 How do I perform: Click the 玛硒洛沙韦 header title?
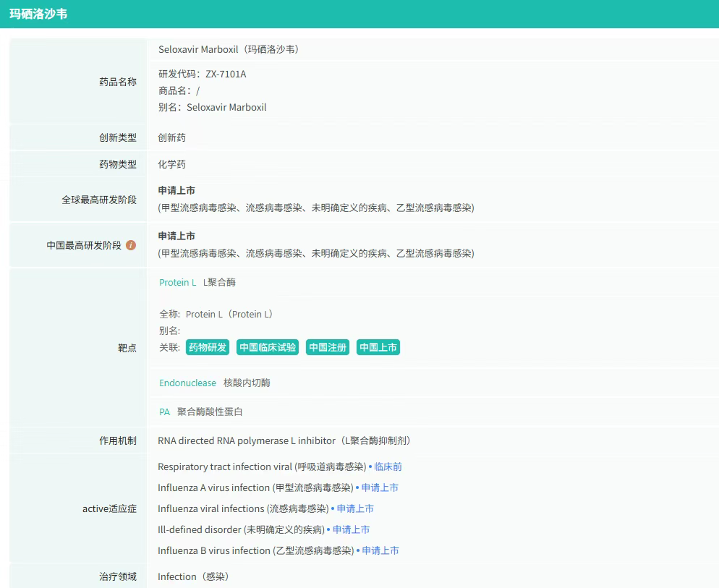point(38,14)
